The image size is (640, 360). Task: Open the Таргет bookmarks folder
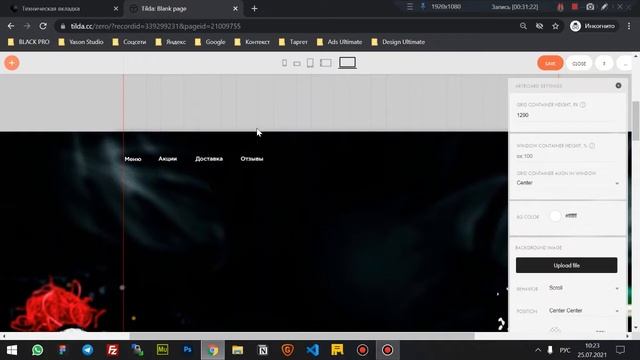[293, 42]
